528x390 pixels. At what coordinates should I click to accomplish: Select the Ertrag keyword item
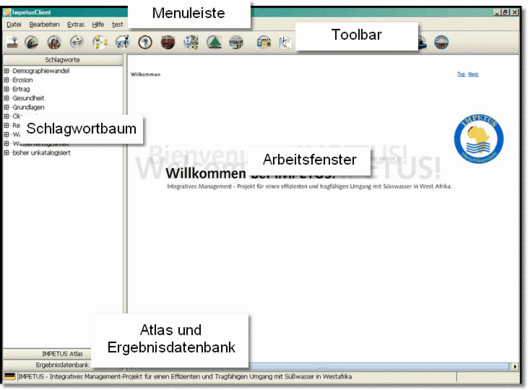(x=21, y=89)
